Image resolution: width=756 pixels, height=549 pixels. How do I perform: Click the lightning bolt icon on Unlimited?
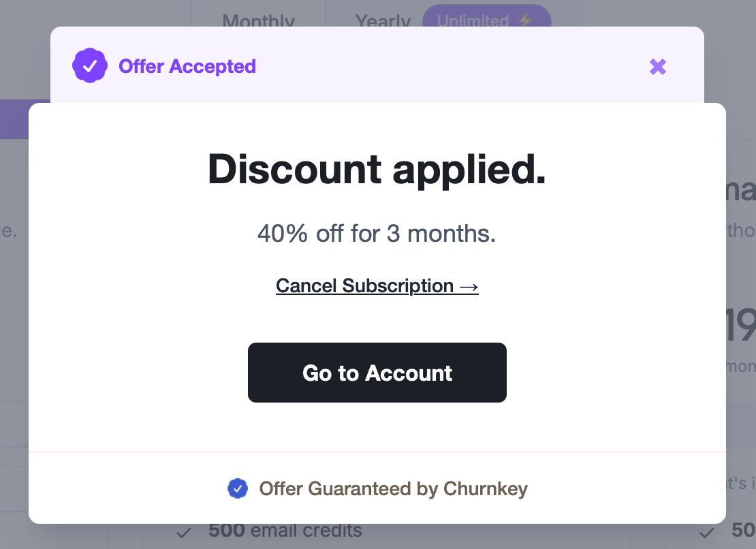pos(524,20)
